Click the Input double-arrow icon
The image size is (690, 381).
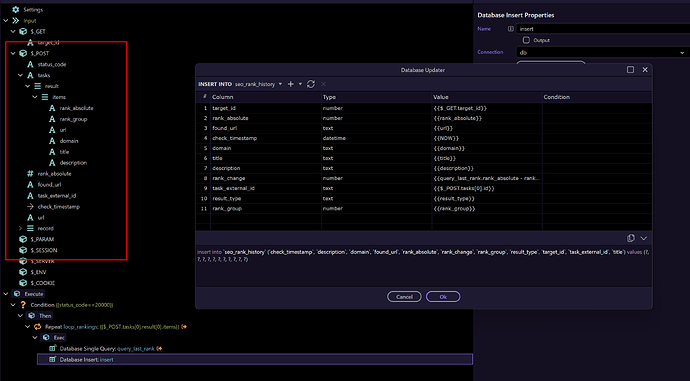tap(16, 20)
